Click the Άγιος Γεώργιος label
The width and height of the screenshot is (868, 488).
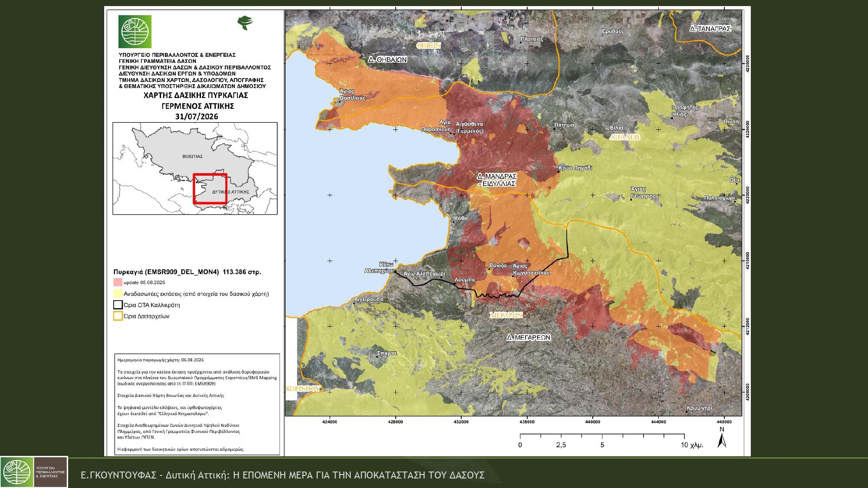point(643,193)
